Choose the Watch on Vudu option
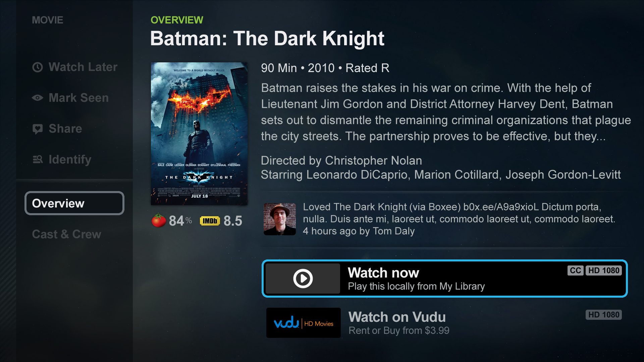 [397, 317]
